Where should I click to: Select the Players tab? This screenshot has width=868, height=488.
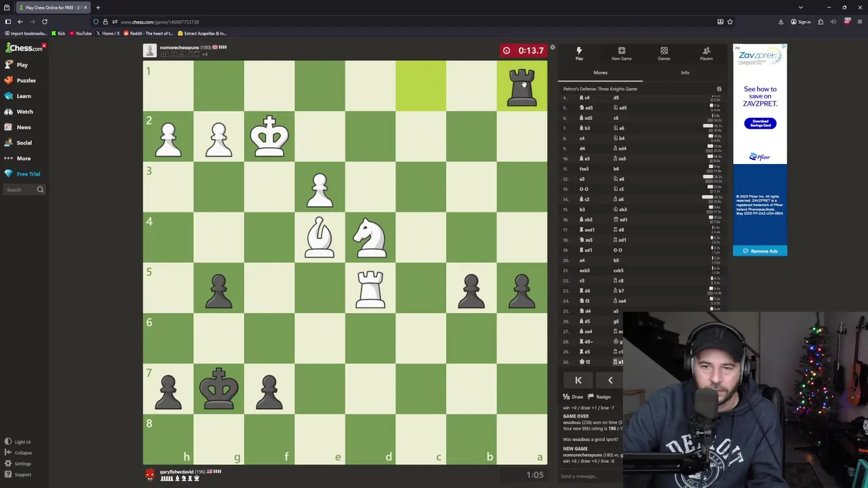tap(706, 54)
